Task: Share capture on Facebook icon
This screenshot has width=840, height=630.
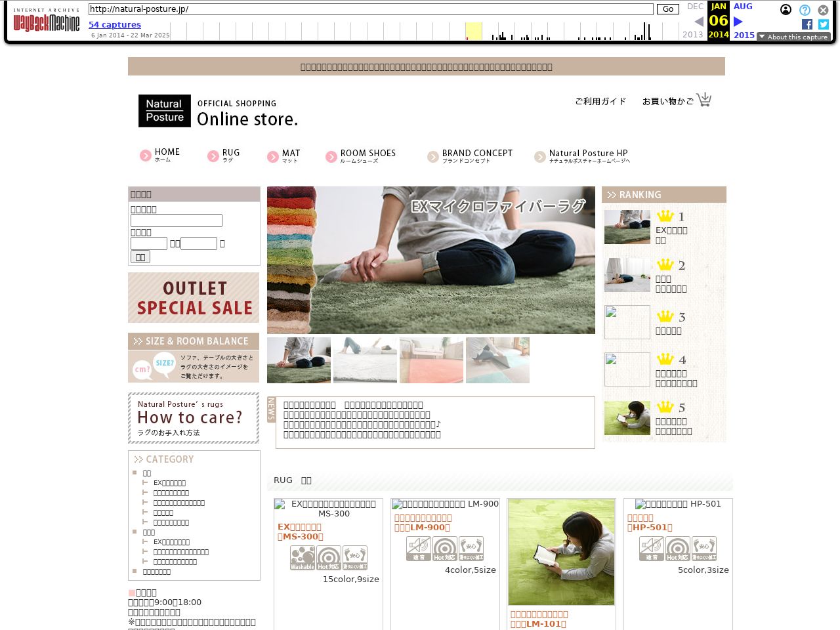Action: click(x=807, y=24)
